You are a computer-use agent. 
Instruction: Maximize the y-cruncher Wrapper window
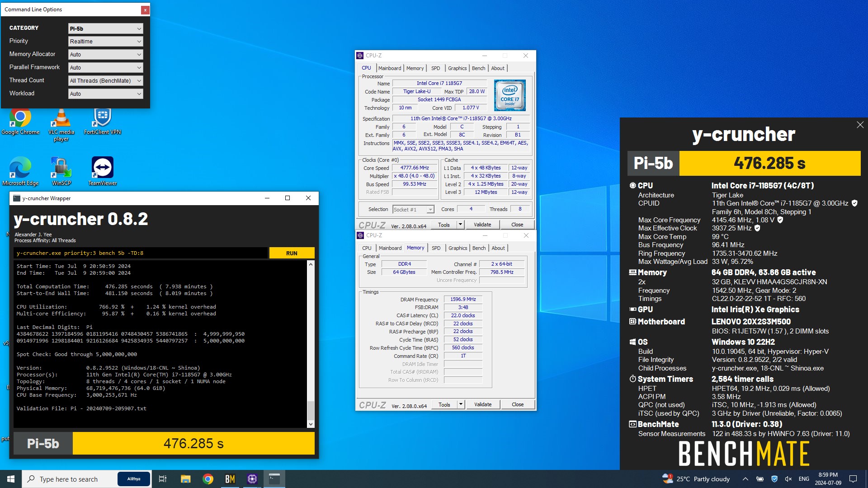click(288, 198)
